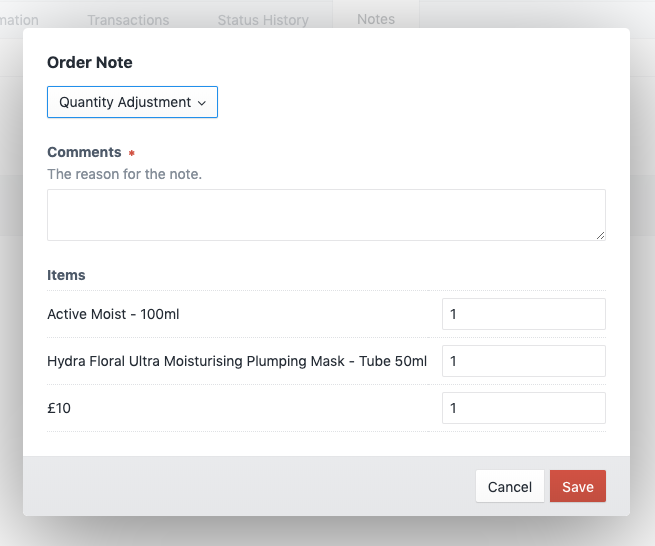Click the Order Note dialog title
The height and width of the screenshot is (546, 655).
(90, 62)
